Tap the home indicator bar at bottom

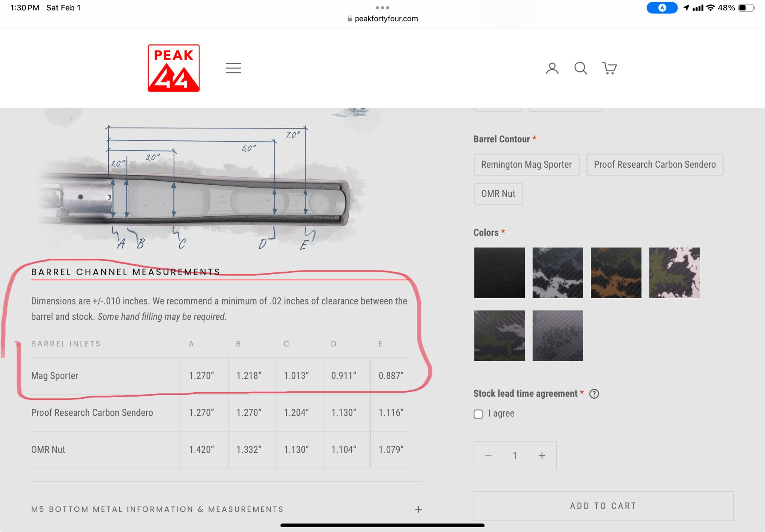(382, 525)
